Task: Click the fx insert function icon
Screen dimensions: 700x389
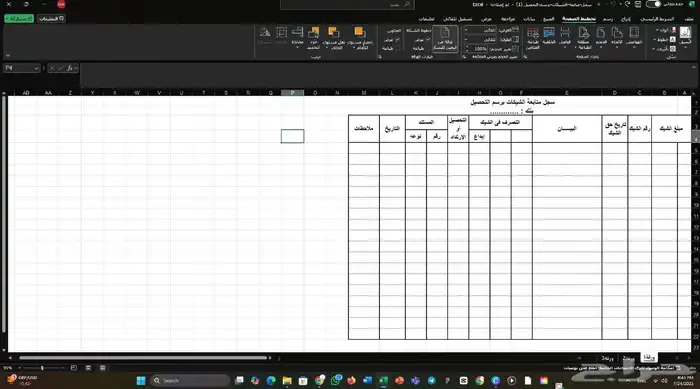Action: pos(70,68)
